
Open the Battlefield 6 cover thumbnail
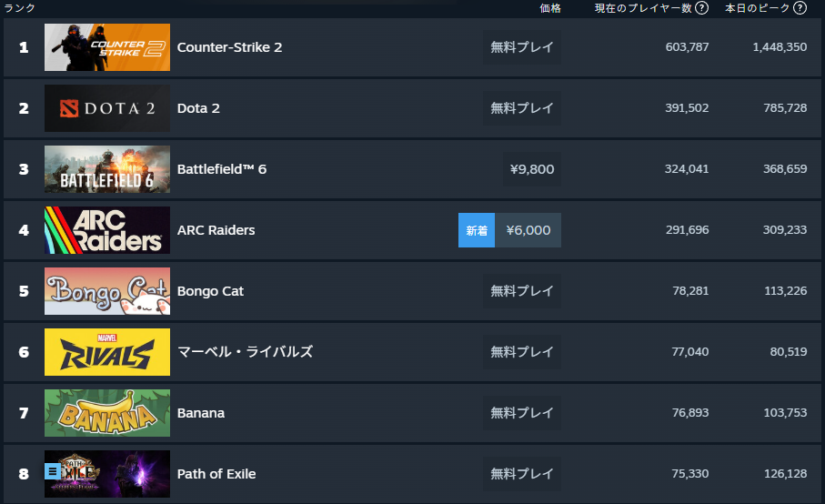click(107, 169)
